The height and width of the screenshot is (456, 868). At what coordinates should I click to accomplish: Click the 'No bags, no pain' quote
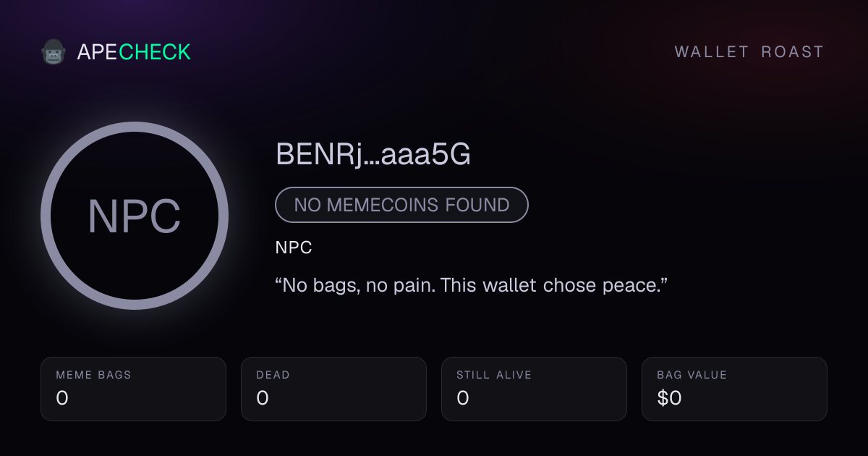471,284
